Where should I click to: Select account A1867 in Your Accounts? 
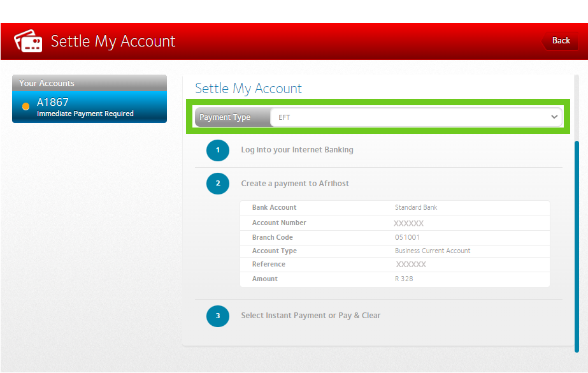[89, 107]
